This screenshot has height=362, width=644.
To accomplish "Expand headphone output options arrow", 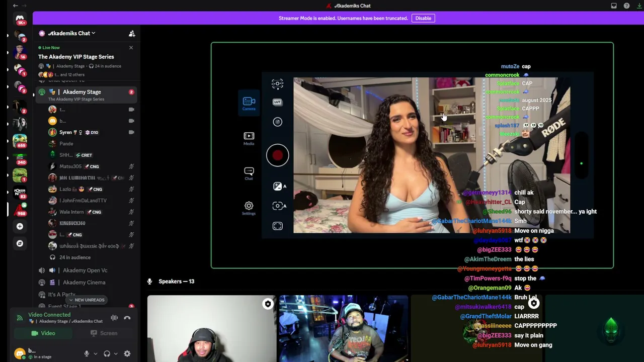I will coord(115,354).
